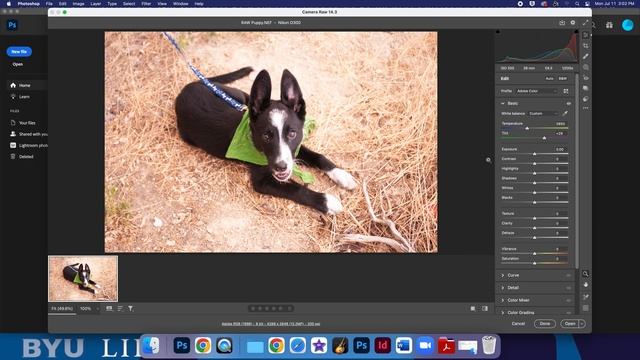Click the Cancel button
The width and height of the screenshot is (640, 360).
pos(518,324)
